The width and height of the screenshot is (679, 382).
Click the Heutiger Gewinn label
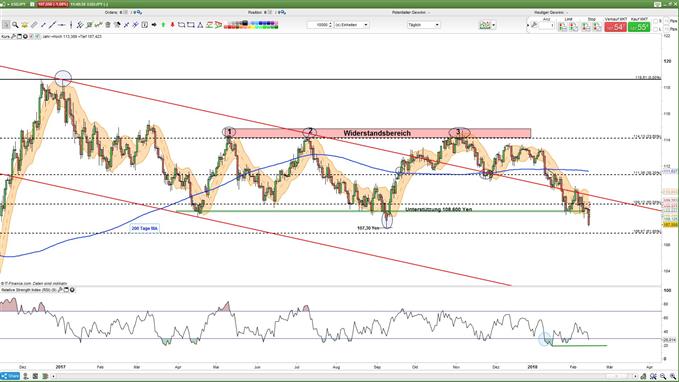[548, 13]
